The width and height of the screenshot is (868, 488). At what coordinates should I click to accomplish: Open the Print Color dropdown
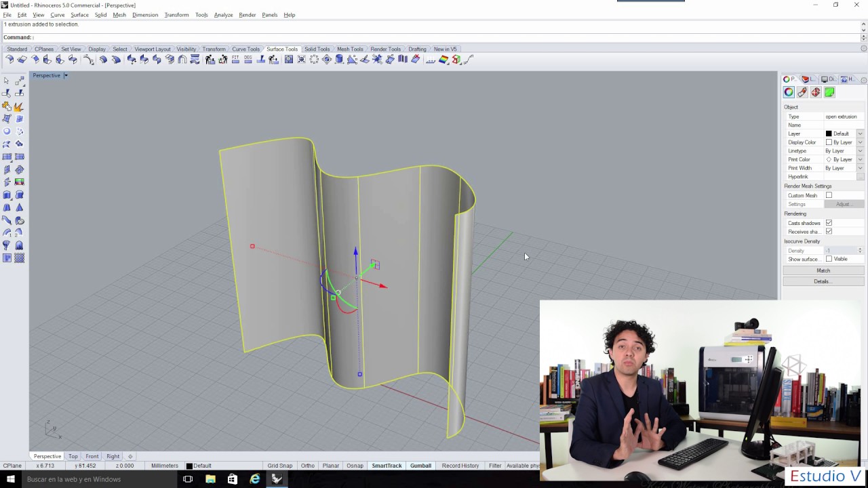[860, 159]
